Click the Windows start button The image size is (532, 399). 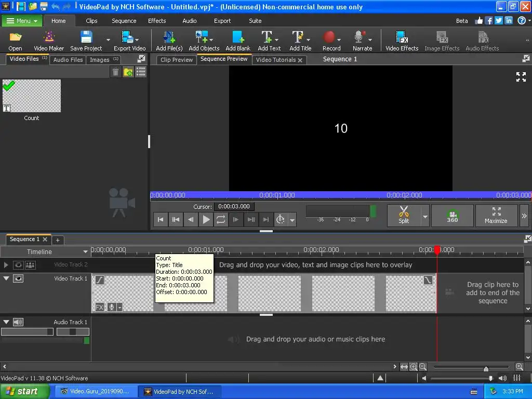coord(24,391)
